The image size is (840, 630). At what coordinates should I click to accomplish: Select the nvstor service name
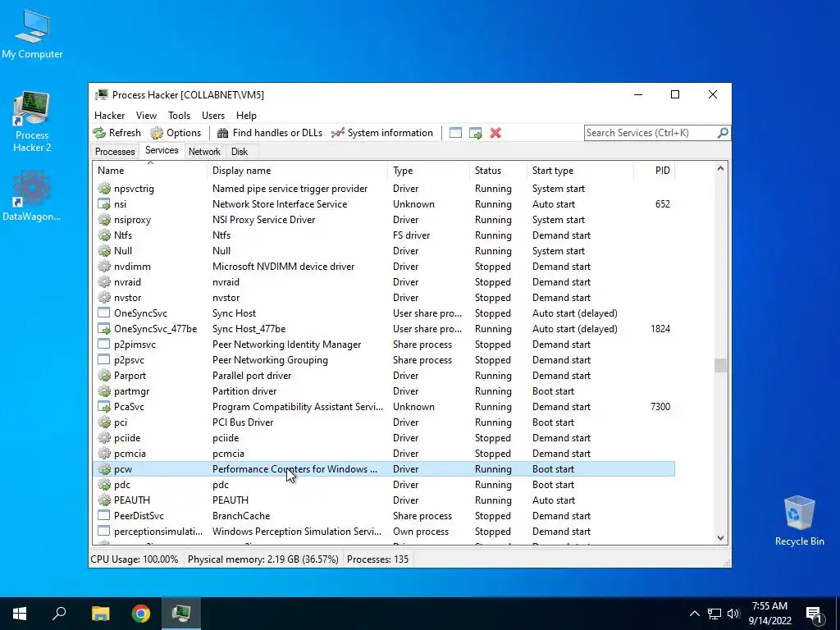coord(127,297)
